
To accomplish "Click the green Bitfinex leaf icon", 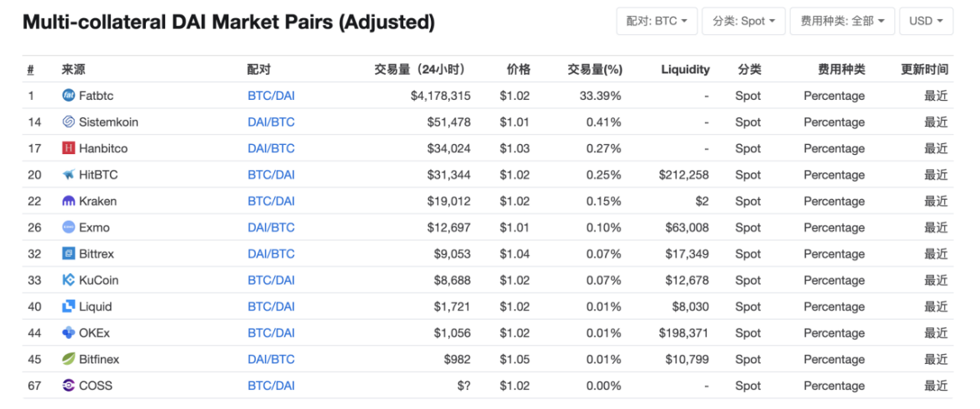I will tap(68, 359).
